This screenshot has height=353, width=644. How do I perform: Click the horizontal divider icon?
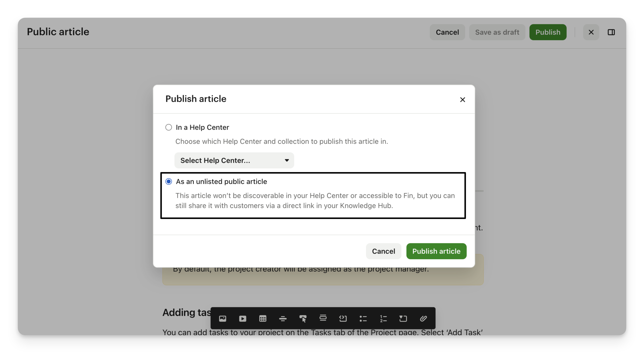283,319
